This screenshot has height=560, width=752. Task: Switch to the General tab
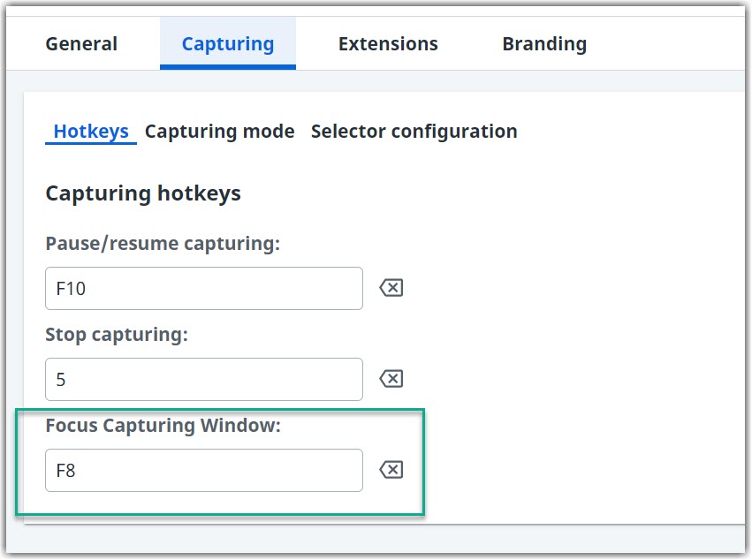click(81, 43)
